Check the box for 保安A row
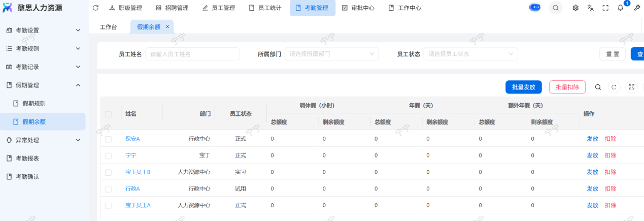This screenshot has width=644, height=221. point(108,139)
